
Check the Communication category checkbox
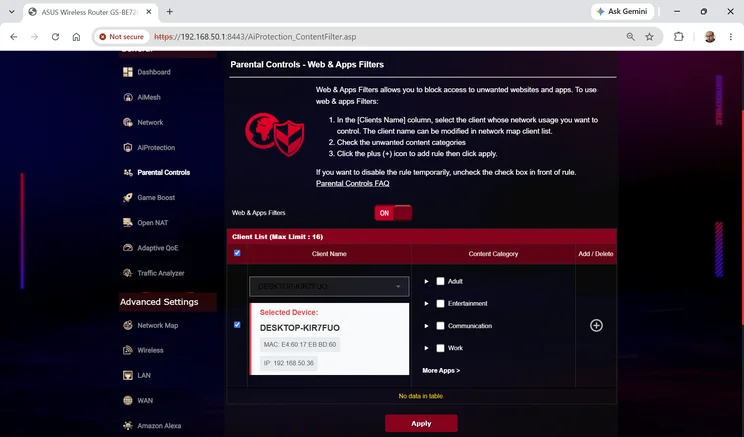(x=440, y=326)
